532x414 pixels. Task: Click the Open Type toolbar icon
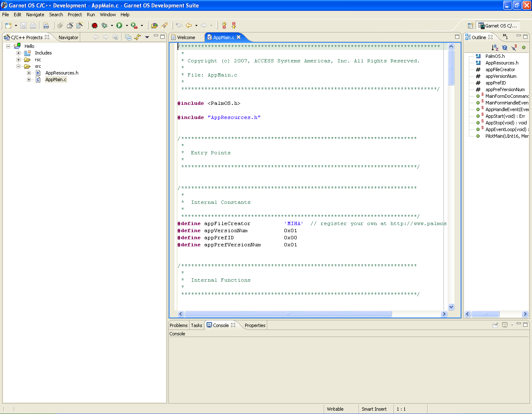pyautogui.click(x=154, y=25)
